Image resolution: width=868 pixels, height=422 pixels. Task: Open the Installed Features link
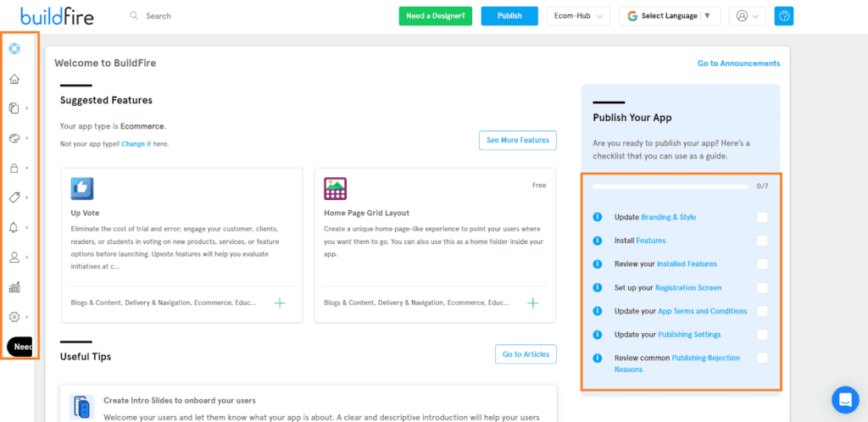pyautogui.click(x=687, y=264)
